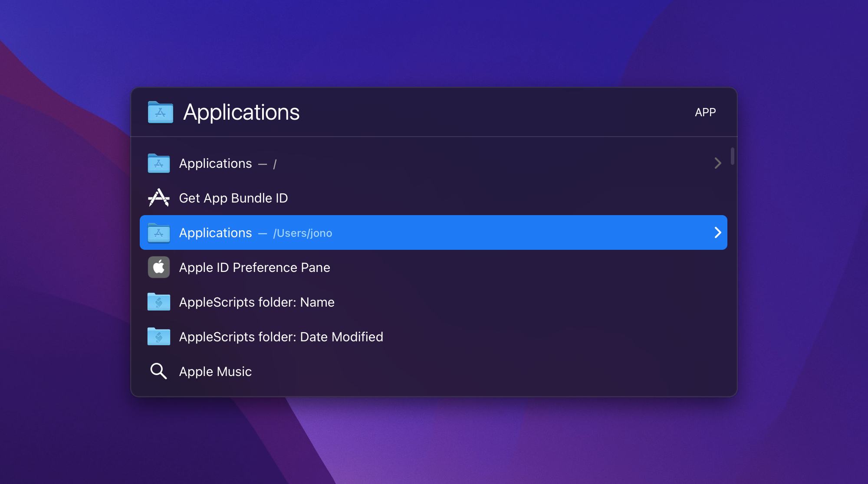The image size is (868, 484).
Task: Select Applications — /Users/jono result
Action: [433, 232]
